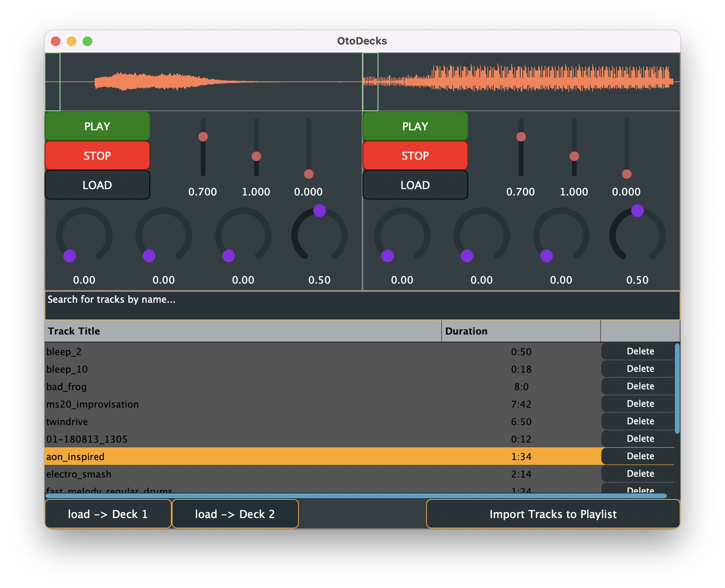Click Deck 1's volume slider handle at 0.700

[203, 137]
